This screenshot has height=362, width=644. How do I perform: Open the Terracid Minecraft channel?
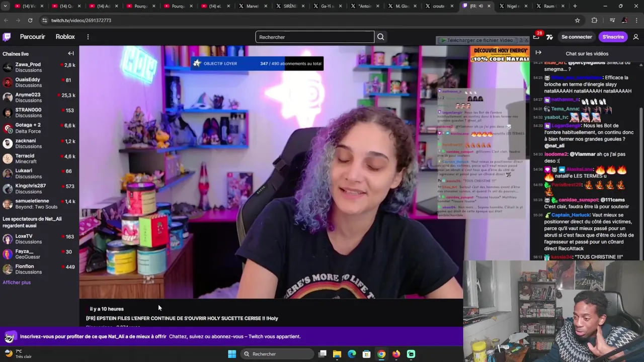click(x=39, y=158)
